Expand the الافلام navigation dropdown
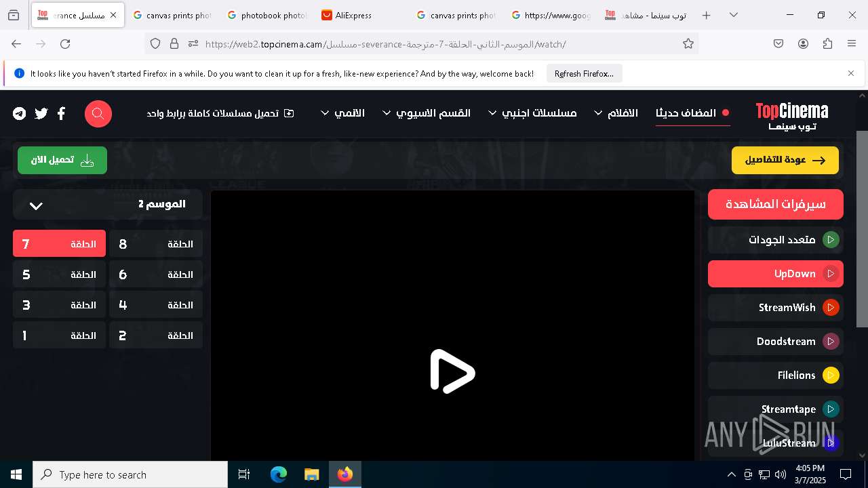Viewport: 868px width, 488px height. tap(616, 113)
